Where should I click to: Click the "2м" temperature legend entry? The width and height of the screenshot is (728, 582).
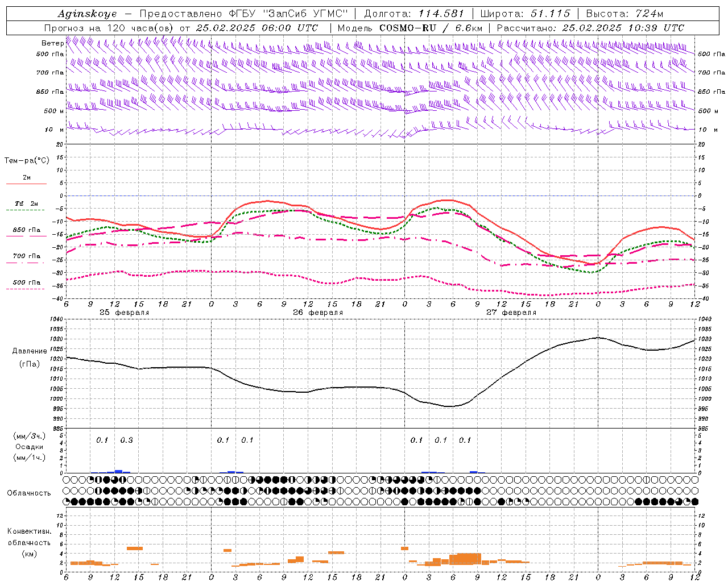pos(27,178)
